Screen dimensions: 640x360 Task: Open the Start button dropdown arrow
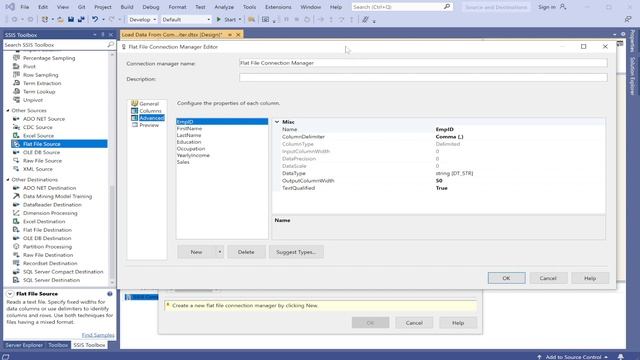coord(240,19)
